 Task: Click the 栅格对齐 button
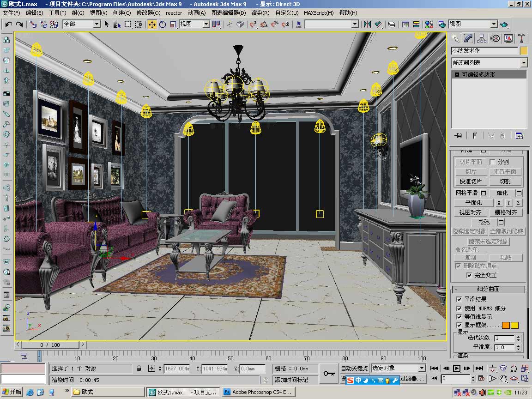pyautogui.click(x=506, y=212)
